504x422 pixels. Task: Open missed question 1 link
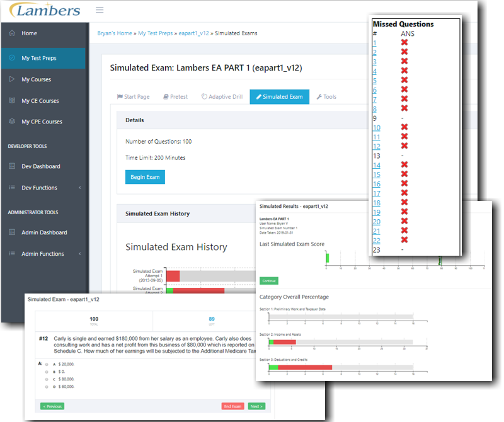pyautogui.click(x=374, y=43)
